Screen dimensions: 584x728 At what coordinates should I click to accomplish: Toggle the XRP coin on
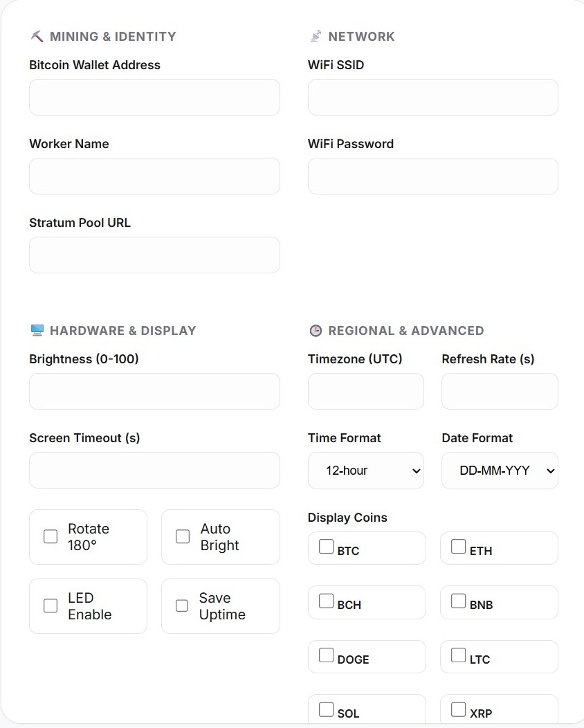point(458,709)
